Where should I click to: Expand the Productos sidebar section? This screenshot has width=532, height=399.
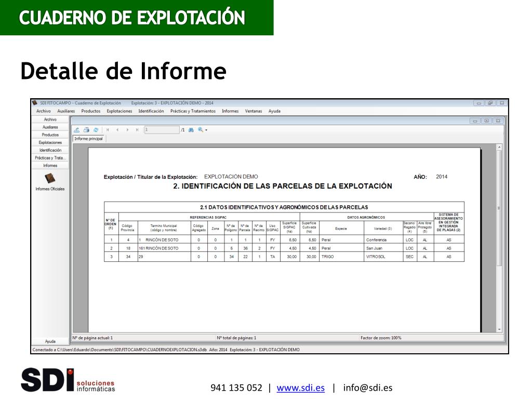point(50,135)
